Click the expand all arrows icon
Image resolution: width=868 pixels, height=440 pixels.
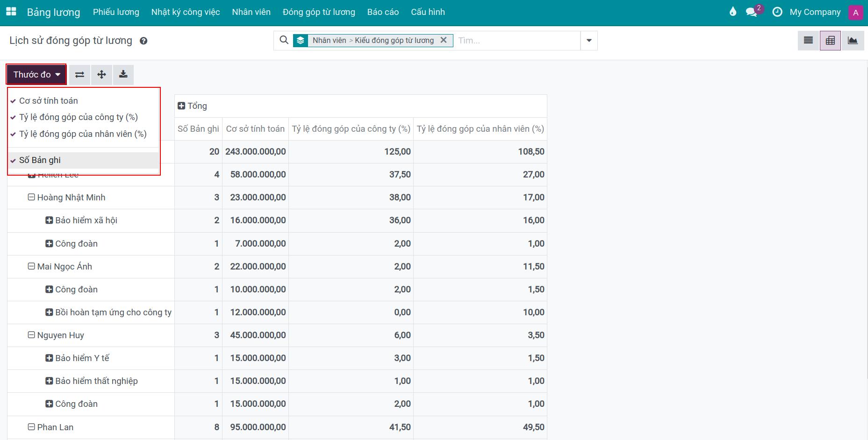pyautogui.click(x=101, y=75)
